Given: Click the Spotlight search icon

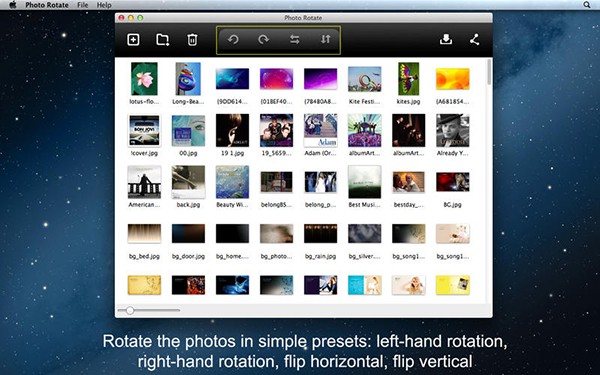Looking at the screenshot, I should pos(587,5).
